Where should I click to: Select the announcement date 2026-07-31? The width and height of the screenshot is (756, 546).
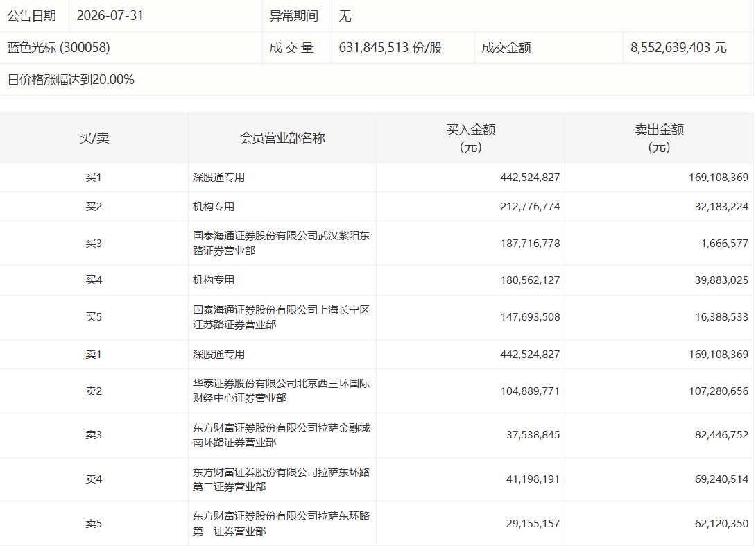(x=110, y=15)
